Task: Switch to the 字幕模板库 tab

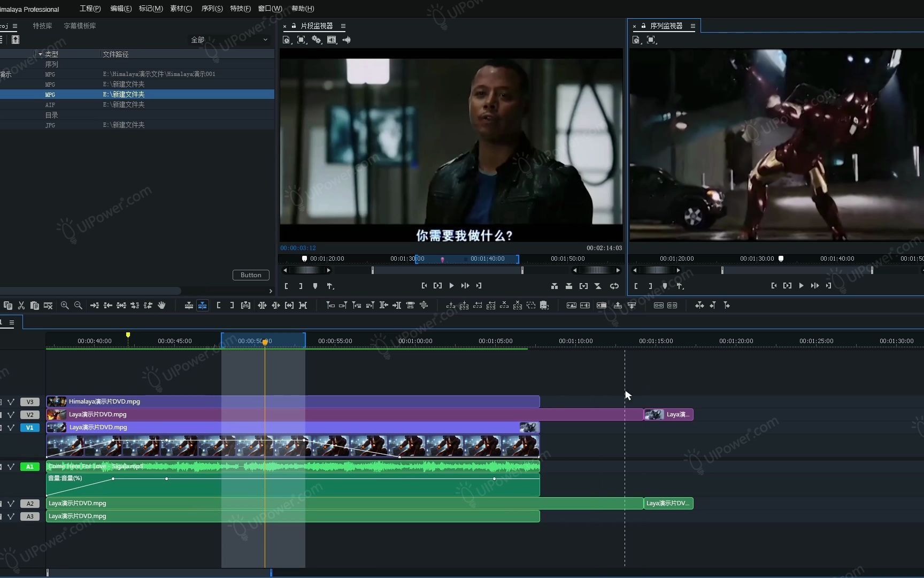Action: pyautogui.click(x=80, y=26)
